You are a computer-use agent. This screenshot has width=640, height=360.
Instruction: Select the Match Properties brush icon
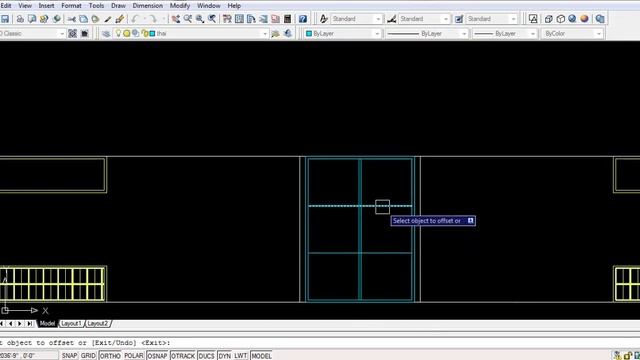pos(107,19)
